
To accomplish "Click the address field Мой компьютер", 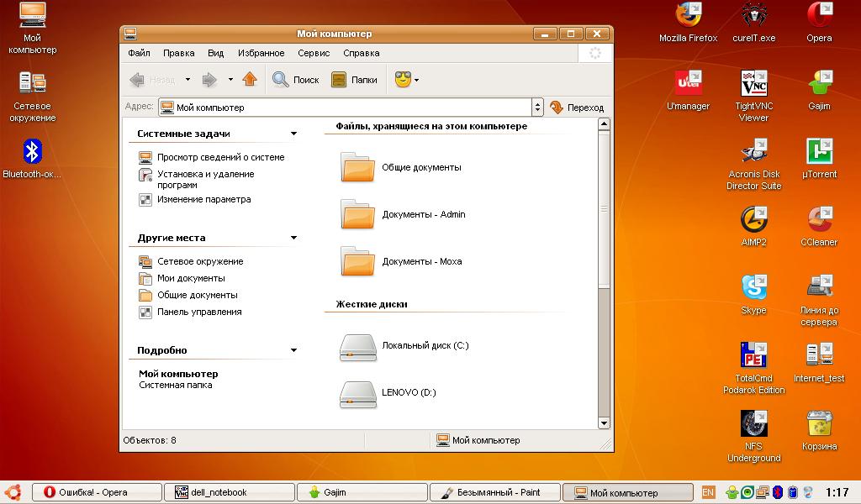I will click(x=345, y=107).
